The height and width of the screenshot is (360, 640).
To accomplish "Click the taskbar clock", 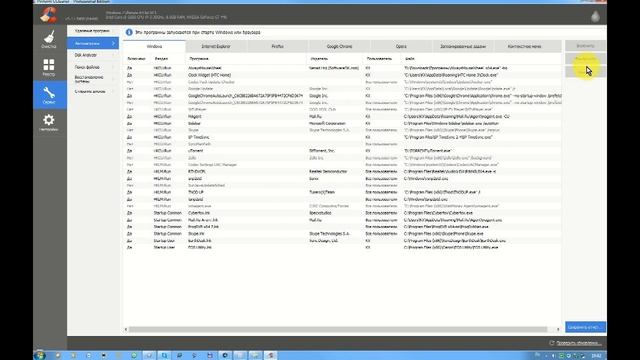I will tap(596, 356).
